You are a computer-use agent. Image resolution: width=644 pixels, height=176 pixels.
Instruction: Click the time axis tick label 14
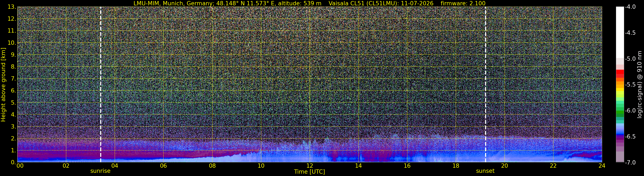click(x=358, y=166)
